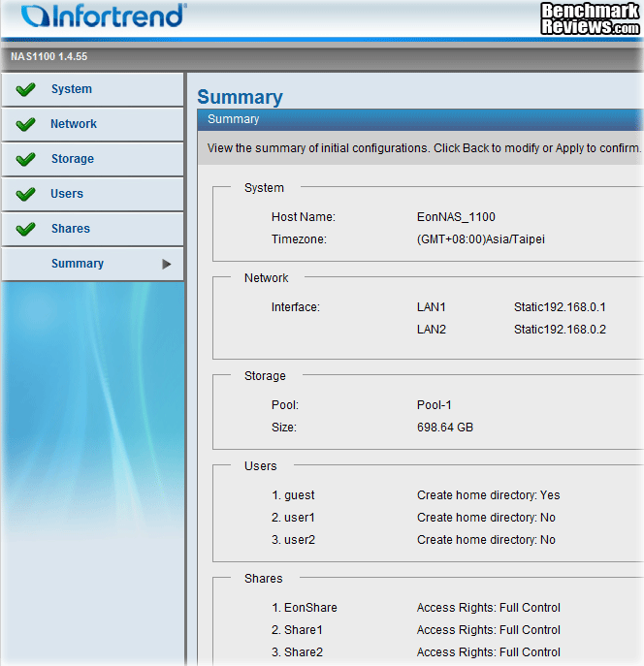Click the guest user entry
Viewport: 644px width, 666px height.
click(x=293, y=495)
